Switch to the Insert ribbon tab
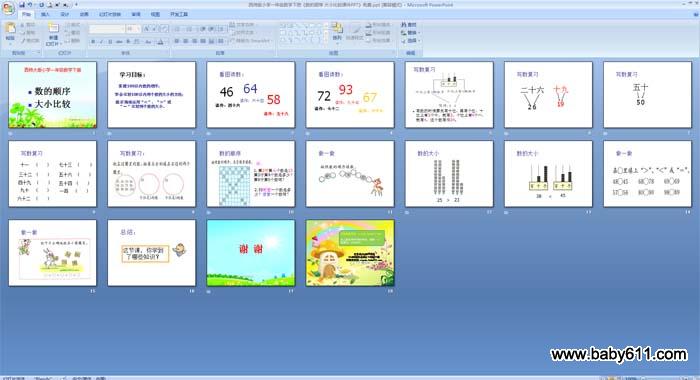Image resolution: width=700 pixels, height=380 pixels. (x=45, y=14)
